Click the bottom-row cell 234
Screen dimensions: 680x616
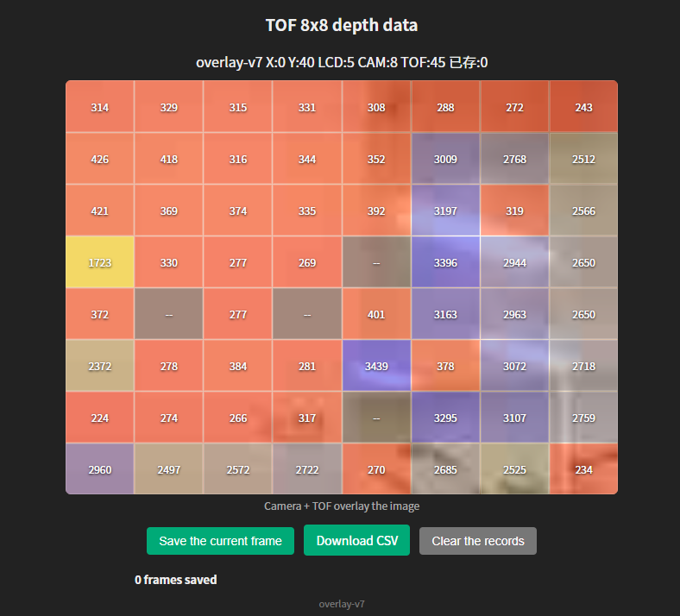[x=583, y=469]
